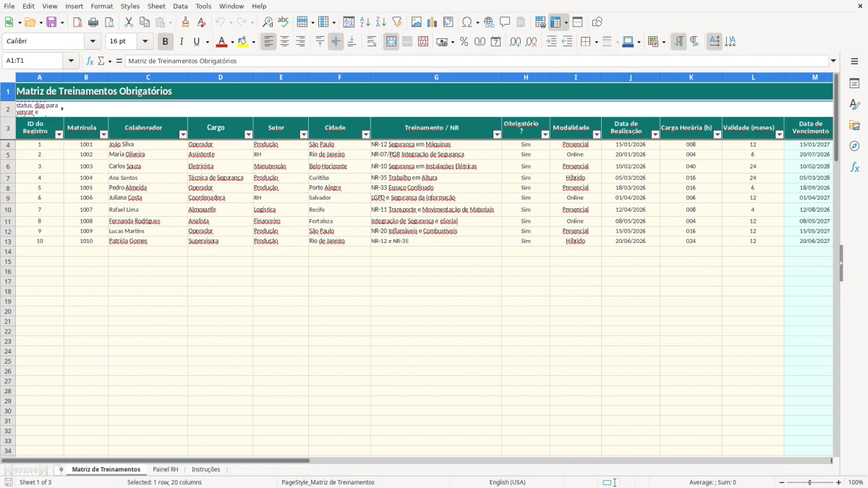Toggle Merge and Center Cells
This screenshot has width=868, height=488.
tap(391, 42)
